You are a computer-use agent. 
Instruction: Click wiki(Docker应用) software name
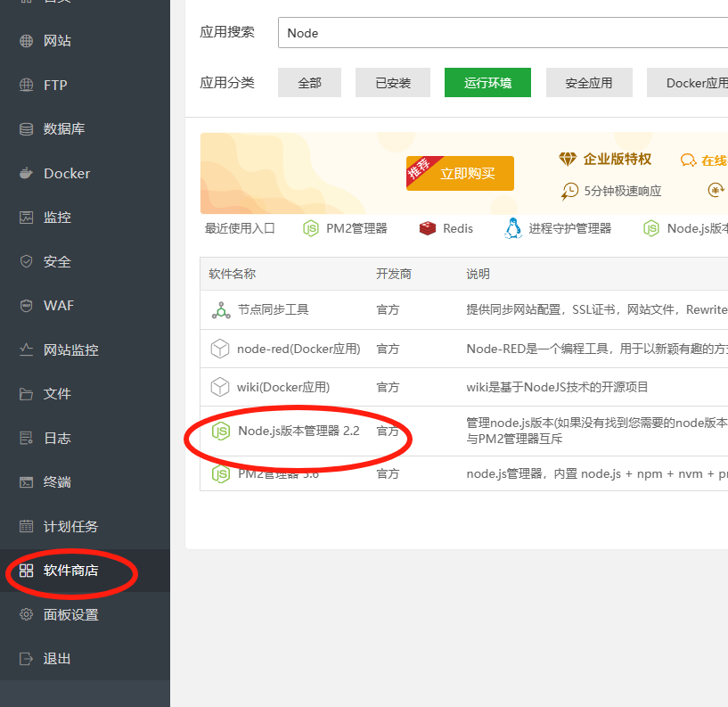[x=283, y=387]
